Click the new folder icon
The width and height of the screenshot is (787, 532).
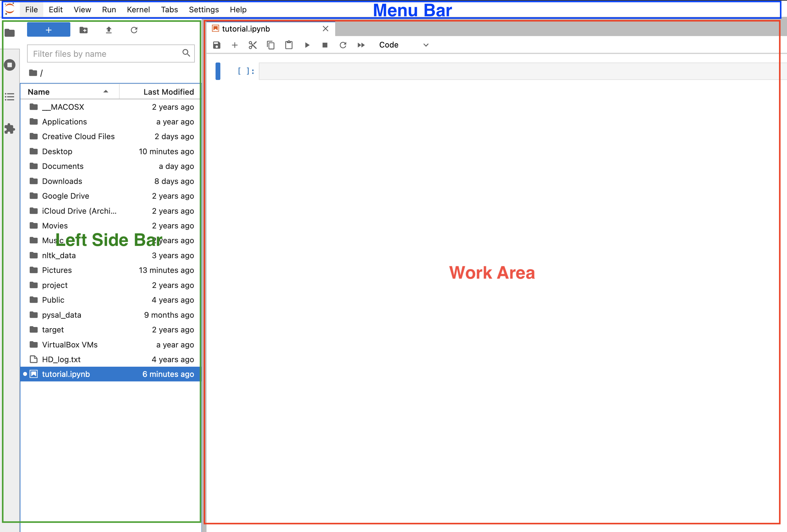coord(84,30)
